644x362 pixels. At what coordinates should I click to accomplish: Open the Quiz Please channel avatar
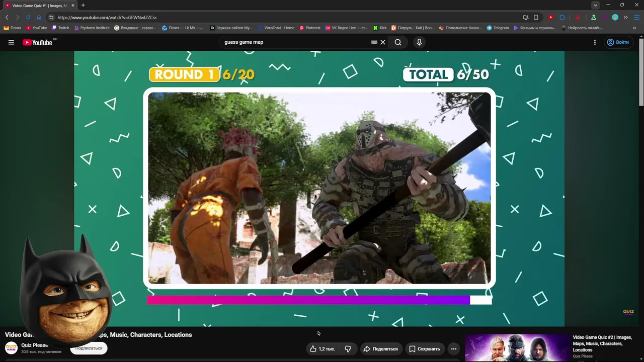coord(11,348)
